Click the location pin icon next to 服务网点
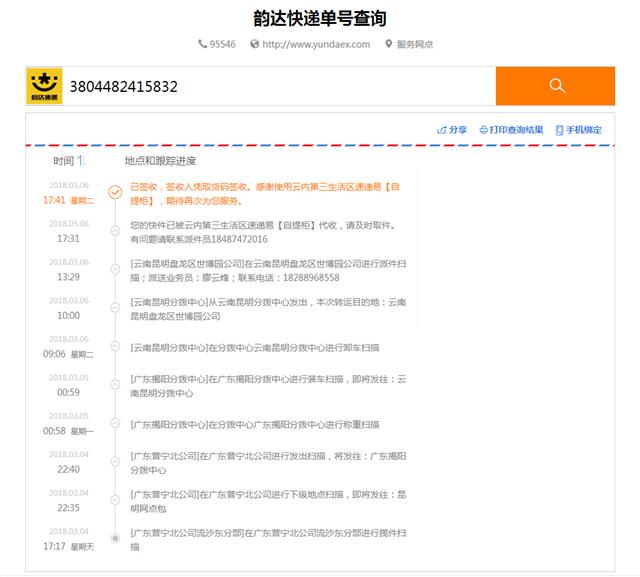640x577 pixels. click(389, 44)
